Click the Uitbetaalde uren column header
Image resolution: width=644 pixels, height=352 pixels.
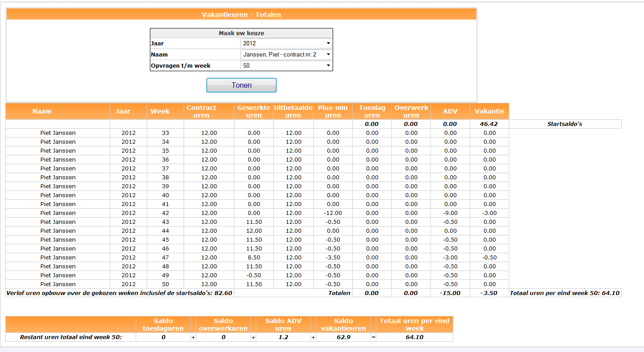click(293, 111)
